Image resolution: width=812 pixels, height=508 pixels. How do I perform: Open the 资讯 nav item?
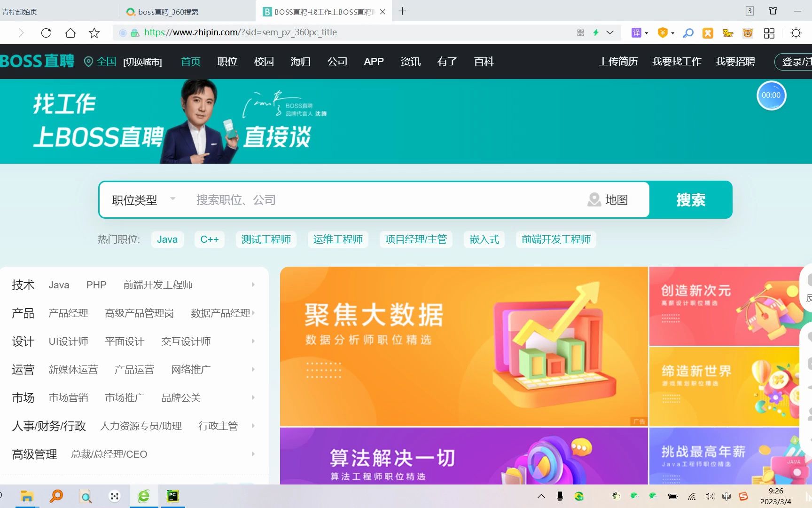click(411, 62)
